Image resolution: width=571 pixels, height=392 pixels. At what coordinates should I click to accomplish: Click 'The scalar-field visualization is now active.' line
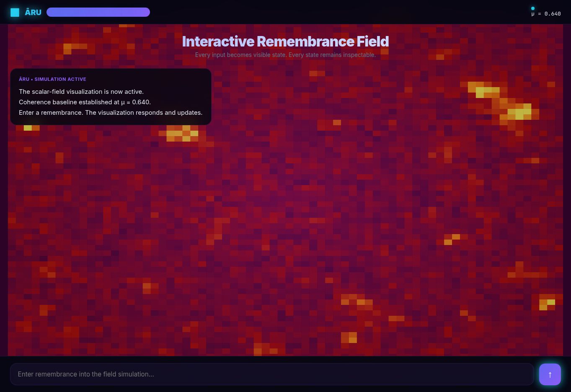coord(81,92)
